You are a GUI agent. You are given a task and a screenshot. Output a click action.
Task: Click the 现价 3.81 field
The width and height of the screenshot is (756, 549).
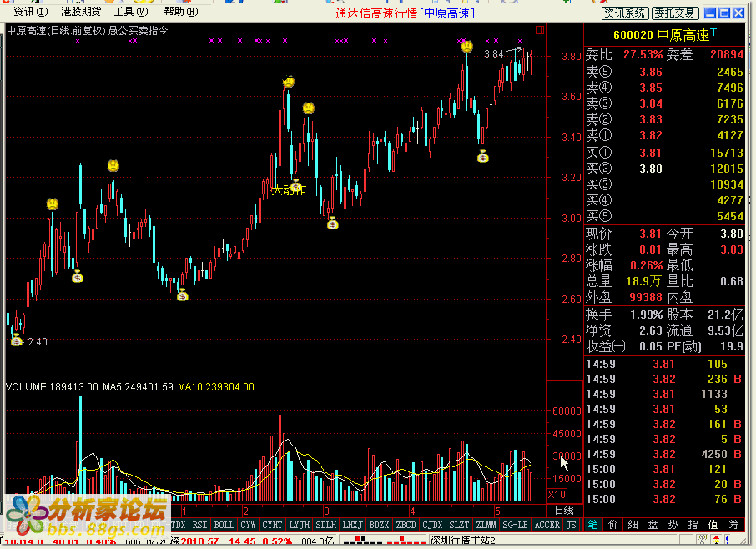pos(623,234)
